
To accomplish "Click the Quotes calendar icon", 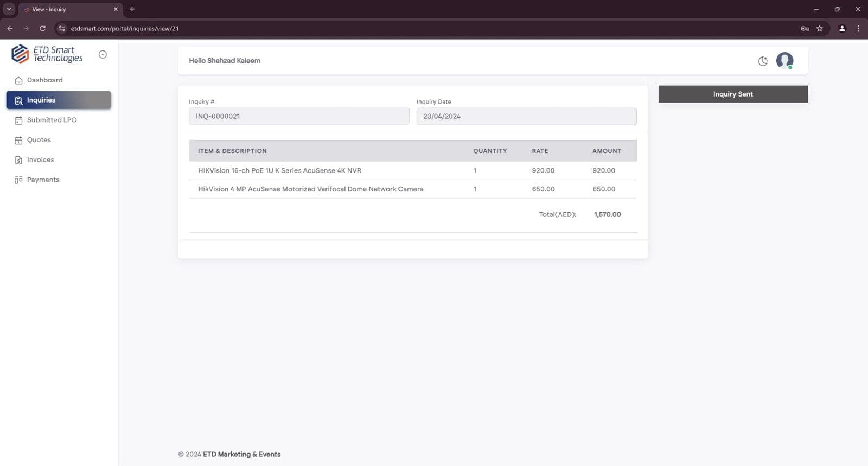I will (x=18, y=140).
